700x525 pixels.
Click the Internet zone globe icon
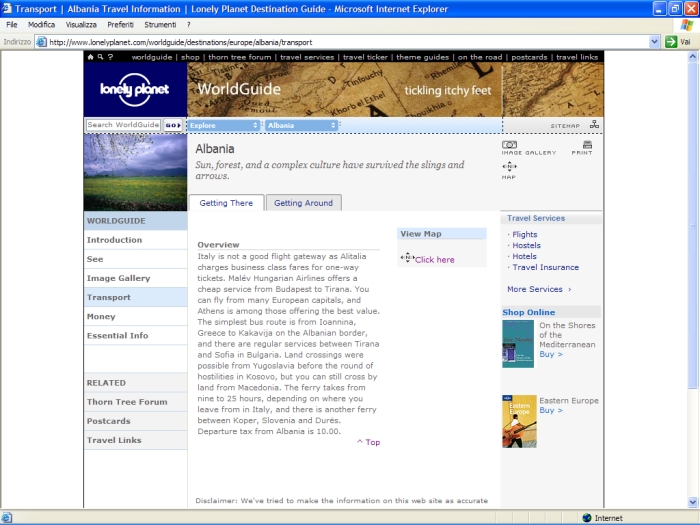(587, 518)
